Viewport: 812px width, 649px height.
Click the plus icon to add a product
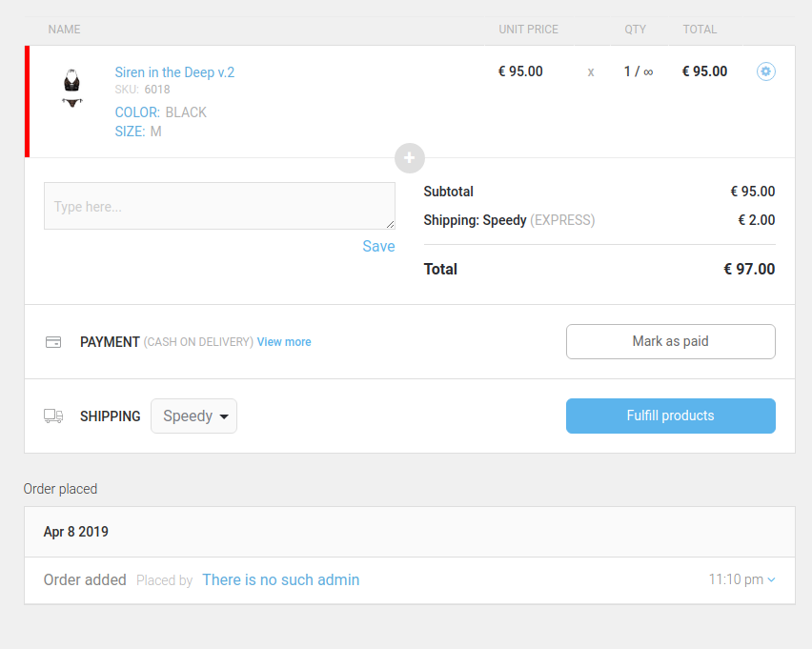click(x=409, y=158)
